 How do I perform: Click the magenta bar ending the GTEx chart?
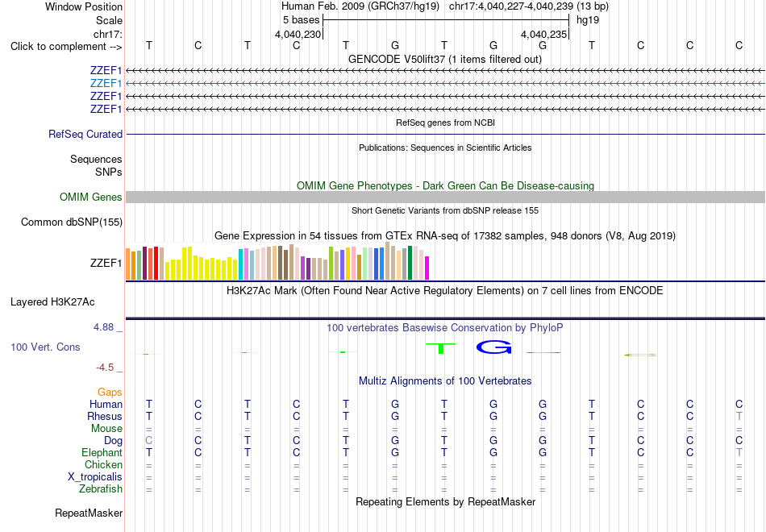tap(427, 268)
